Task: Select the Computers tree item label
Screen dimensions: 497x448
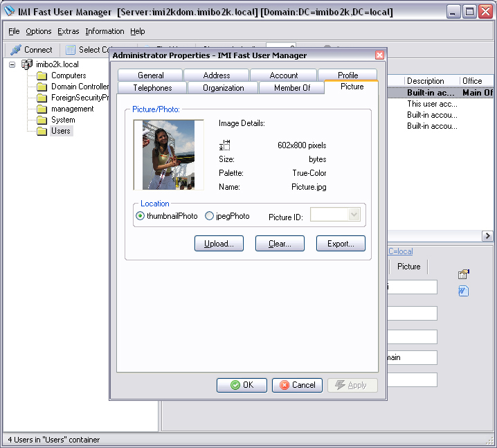Action: click(69, 75)
